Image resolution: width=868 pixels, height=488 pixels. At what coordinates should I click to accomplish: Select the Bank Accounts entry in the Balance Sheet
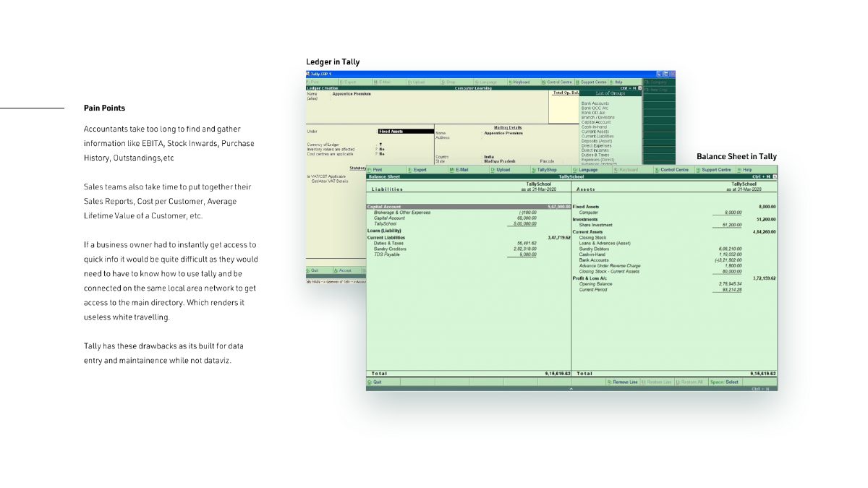594,260
